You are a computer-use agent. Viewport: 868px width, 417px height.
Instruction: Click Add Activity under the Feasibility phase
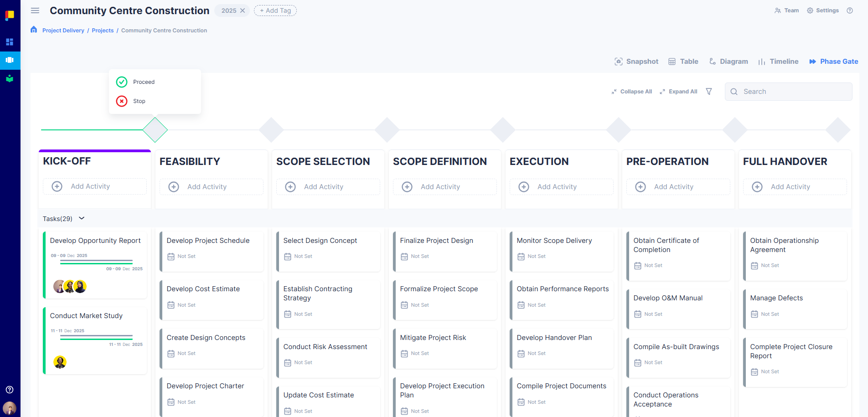coord(207,187)
